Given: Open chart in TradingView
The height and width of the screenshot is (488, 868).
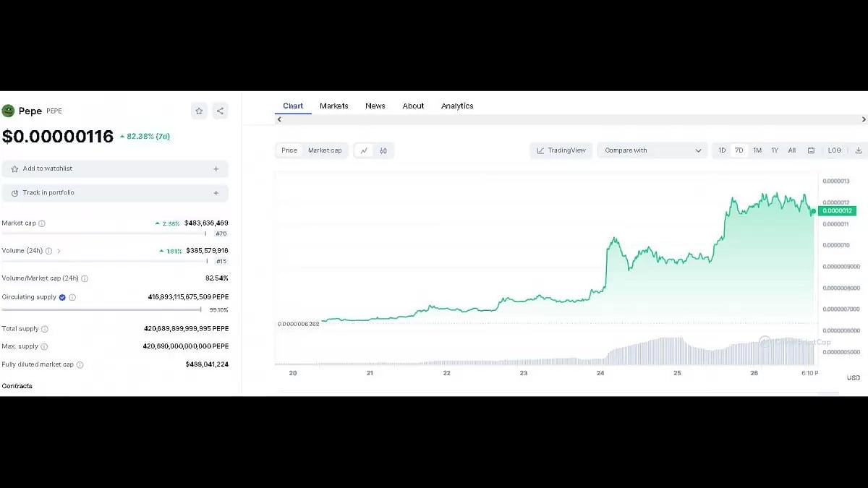Looking at the screenshot, I should tap(561, 150).
